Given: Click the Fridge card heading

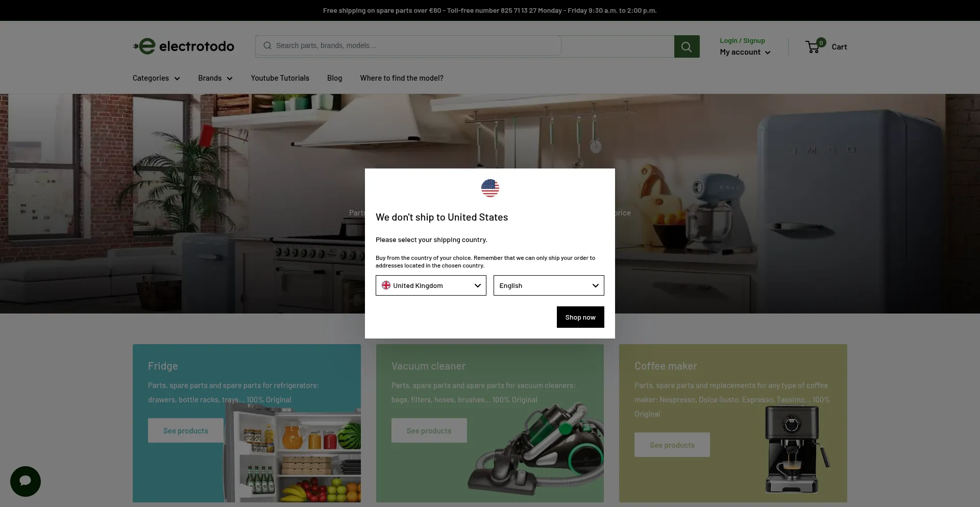Looking at the screenshot, I should coord(163,366).
